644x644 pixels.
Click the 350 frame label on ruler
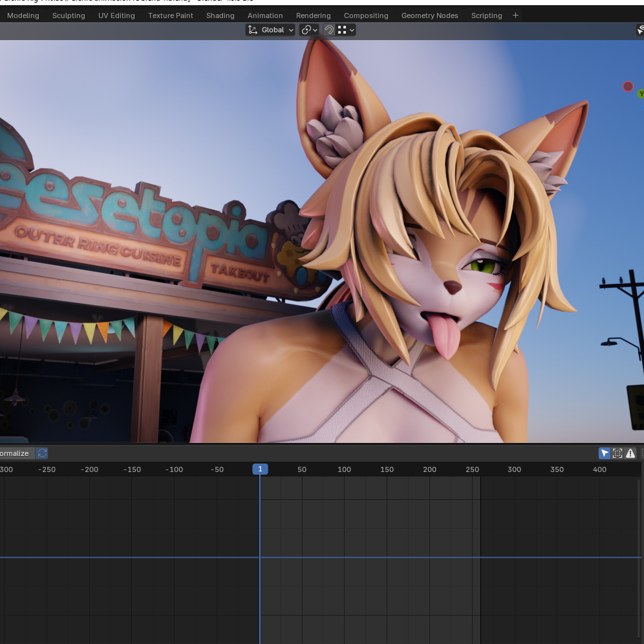click(x=557, y=469)
